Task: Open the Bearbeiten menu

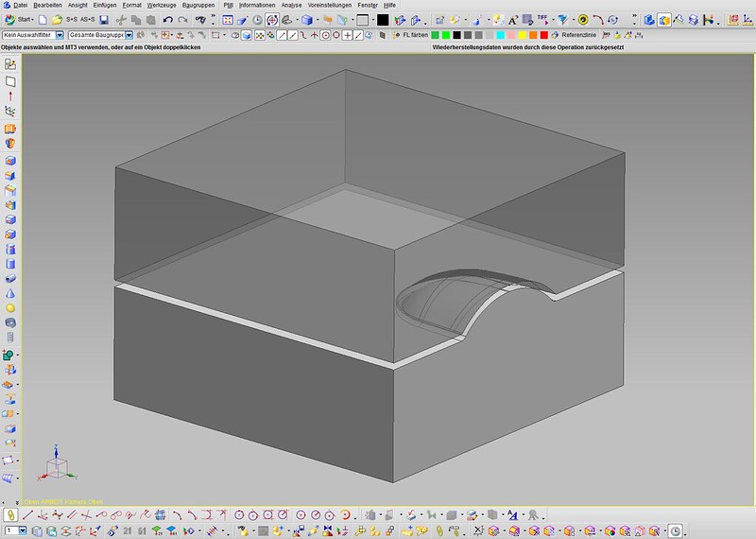Action: 47,5
